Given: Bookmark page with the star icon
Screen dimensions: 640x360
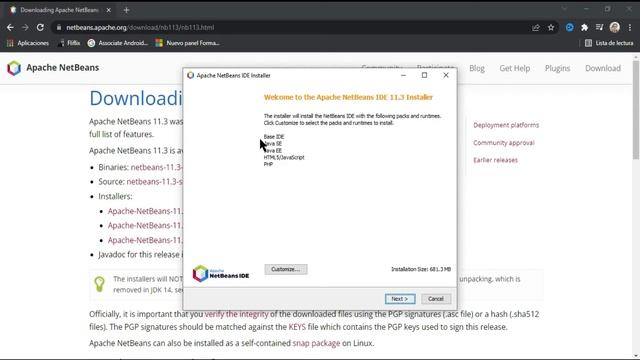Looking at the screenshot, I should (x=551, y=27).
